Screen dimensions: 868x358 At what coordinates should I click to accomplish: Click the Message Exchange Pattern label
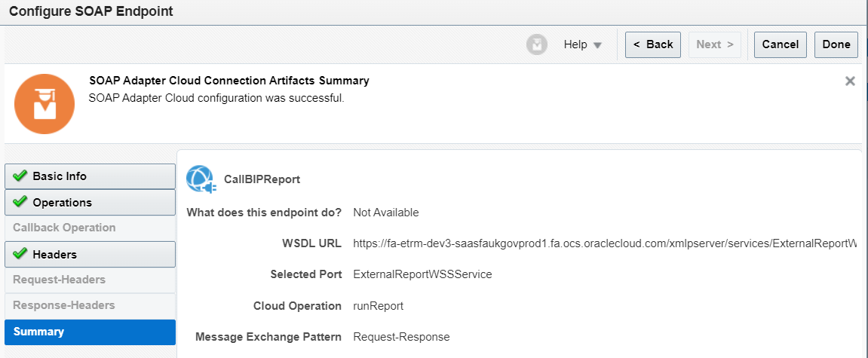pyautogui.click(x=268, y=336)
